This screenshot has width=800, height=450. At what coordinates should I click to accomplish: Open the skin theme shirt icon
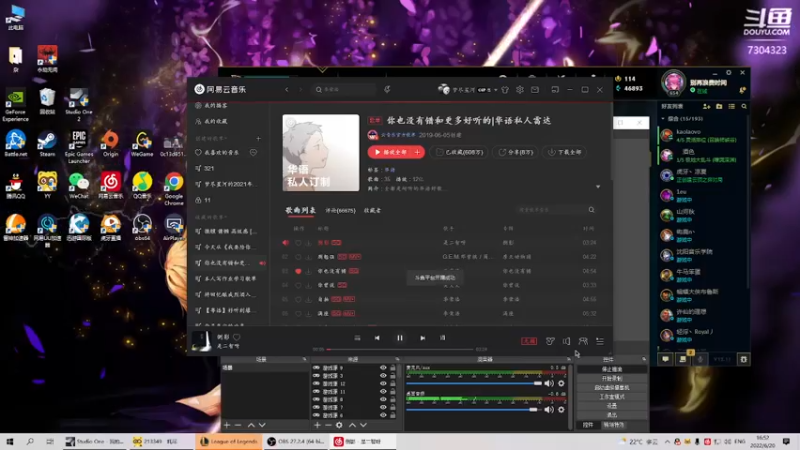505,90
